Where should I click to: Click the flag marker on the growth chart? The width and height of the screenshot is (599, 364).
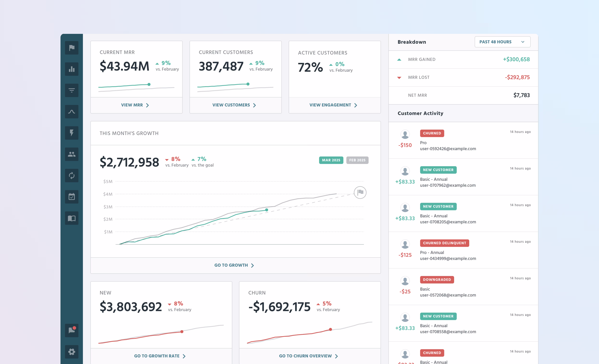[360, 192]
